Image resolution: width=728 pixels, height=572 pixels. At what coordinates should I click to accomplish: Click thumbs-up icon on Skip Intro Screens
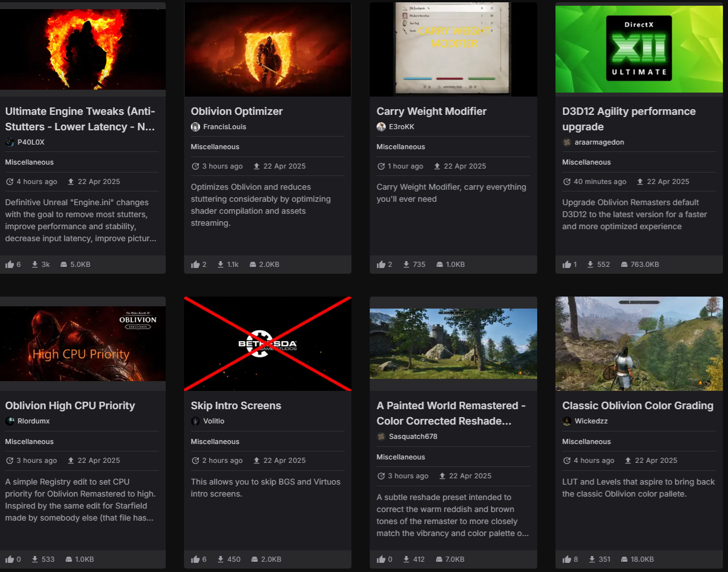coord(195,559)
